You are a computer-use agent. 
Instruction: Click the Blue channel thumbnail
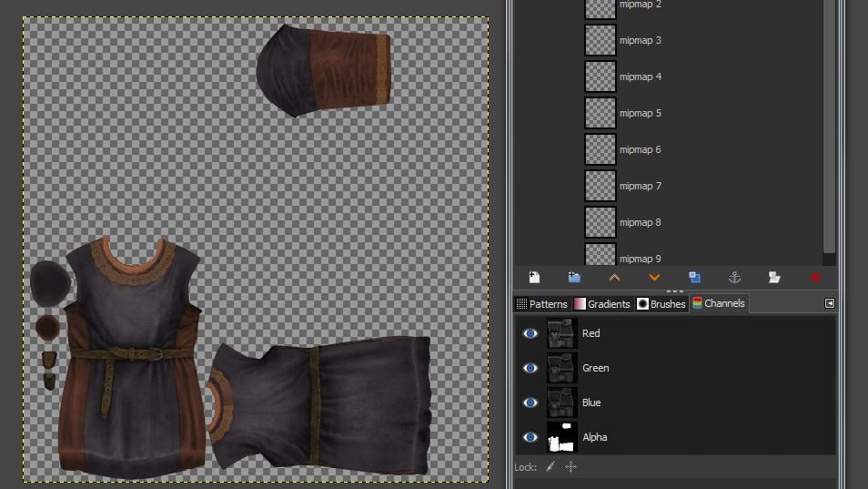562,402
